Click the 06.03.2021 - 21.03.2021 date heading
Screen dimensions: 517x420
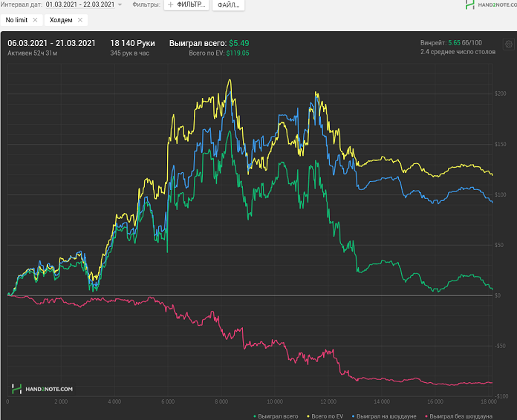click(x=51, y=43)
